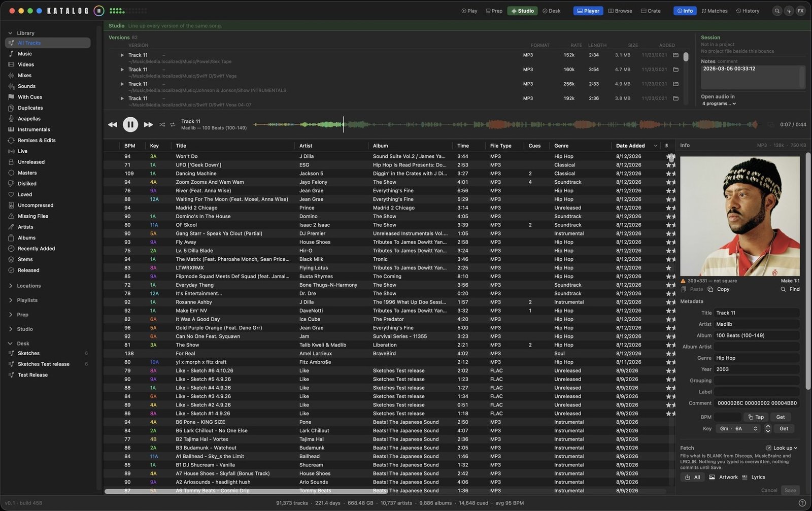Toggle repeat in the player

(x=173, y=124)
